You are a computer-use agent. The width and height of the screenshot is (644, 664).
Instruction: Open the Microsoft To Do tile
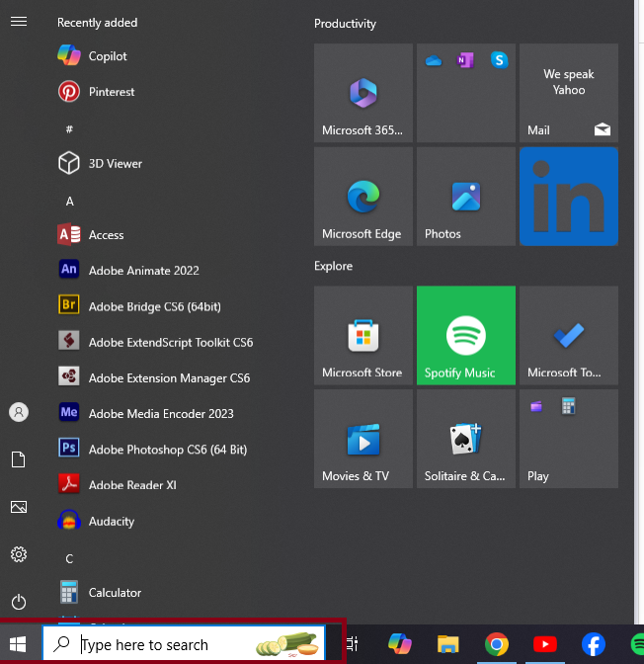[x=569, y=335]
